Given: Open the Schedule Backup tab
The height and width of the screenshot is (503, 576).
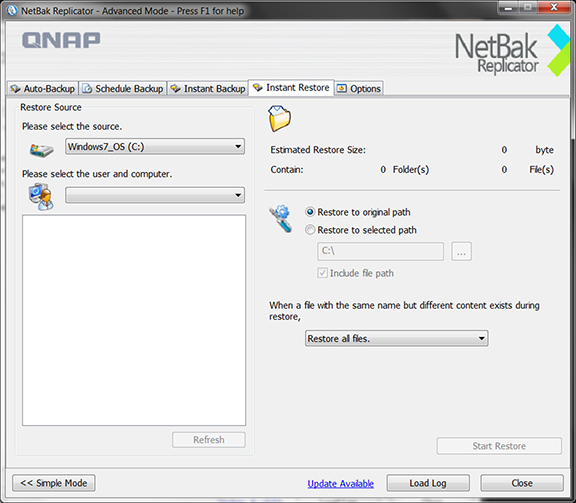Looking at the screenshot, I should pyautogui.click(x=123, y=89).
